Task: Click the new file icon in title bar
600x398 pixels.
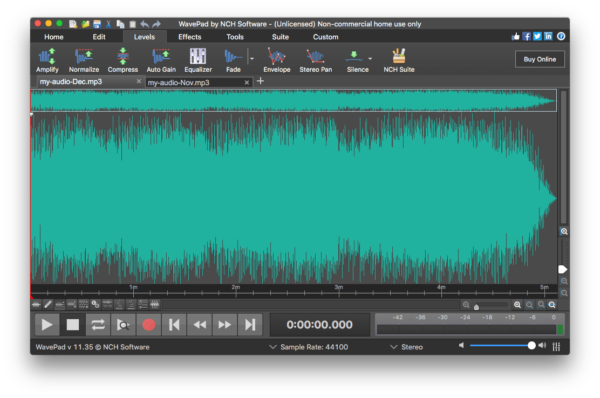Action: click(x=73, y=24)
